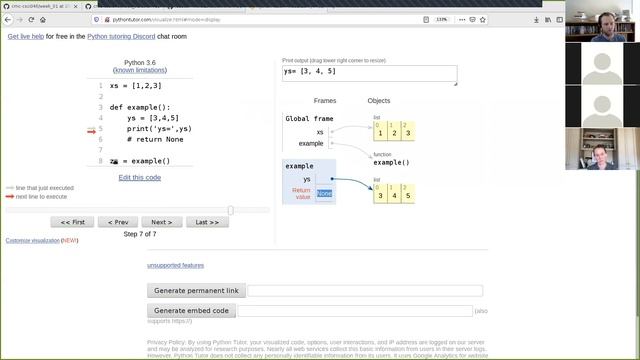
Task: Click the browser forward arrow
Action: (x=20, y=20)
